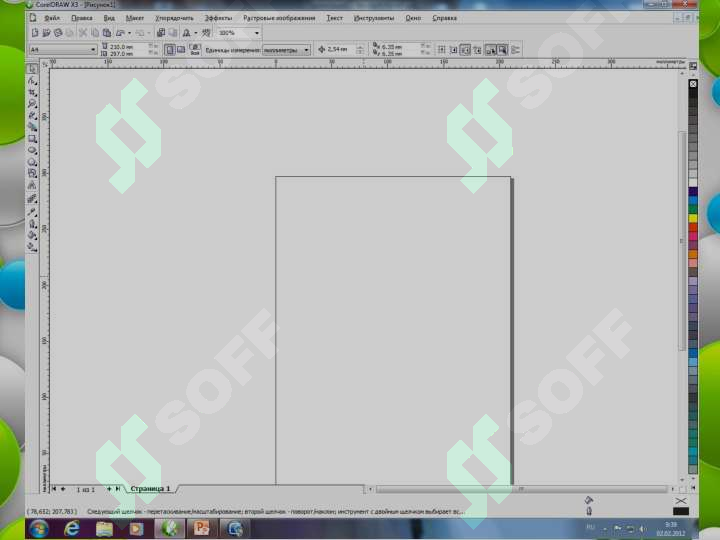Toggle Snap to Guidelines
The width and height of the screenshot is (720, 540).
(x=453, y=50)
